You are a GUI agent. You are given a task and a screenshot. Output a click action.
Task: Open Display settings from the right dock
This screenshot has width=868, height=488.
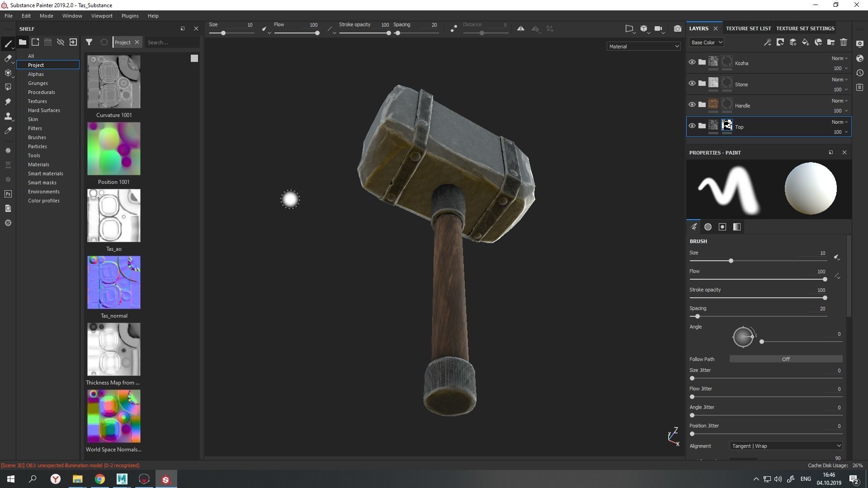(860, 44)
